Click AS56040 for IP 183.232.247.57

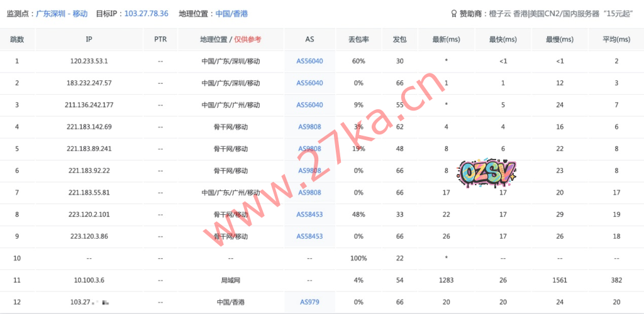point(309,83)
